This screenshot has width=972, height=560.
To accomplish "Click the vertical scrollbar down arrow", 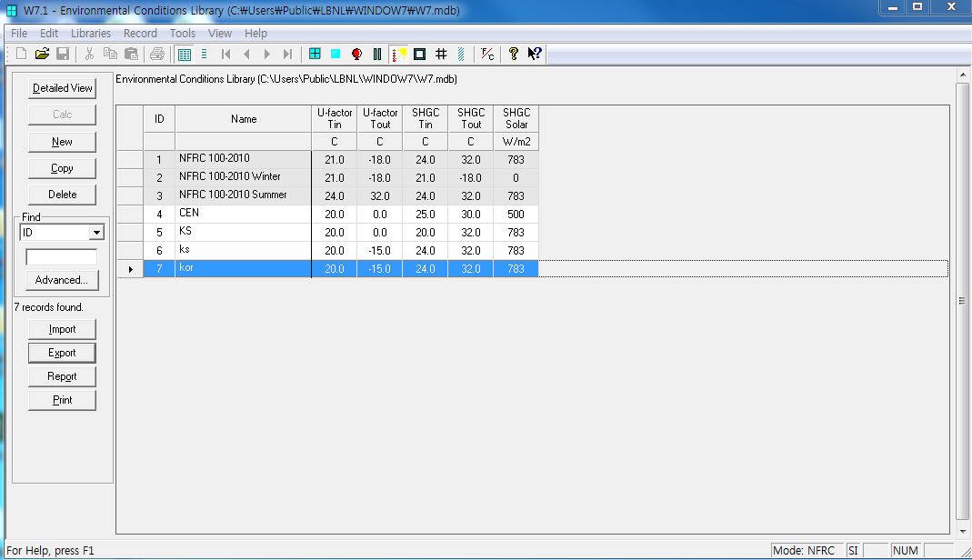I will [963, 531].
